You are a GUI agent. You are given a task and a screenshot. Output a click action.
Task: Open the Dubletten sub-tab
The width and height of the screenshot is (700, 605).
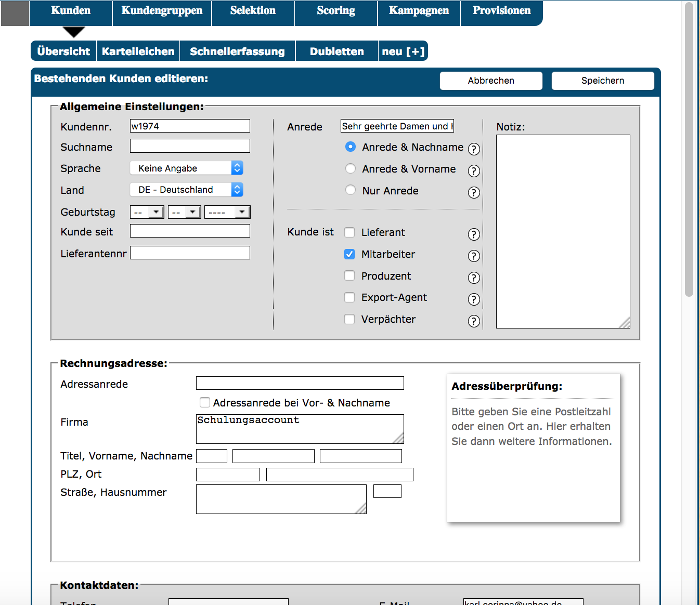(x=336, y=51)
